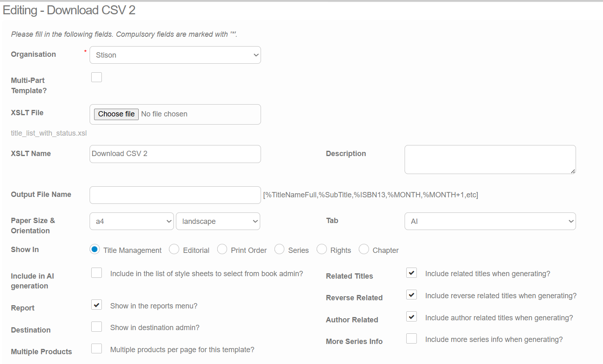Click the XSLT Name text field
This screenshot has width=603, height=364.
pyautogui.click(x=175, y=154)
